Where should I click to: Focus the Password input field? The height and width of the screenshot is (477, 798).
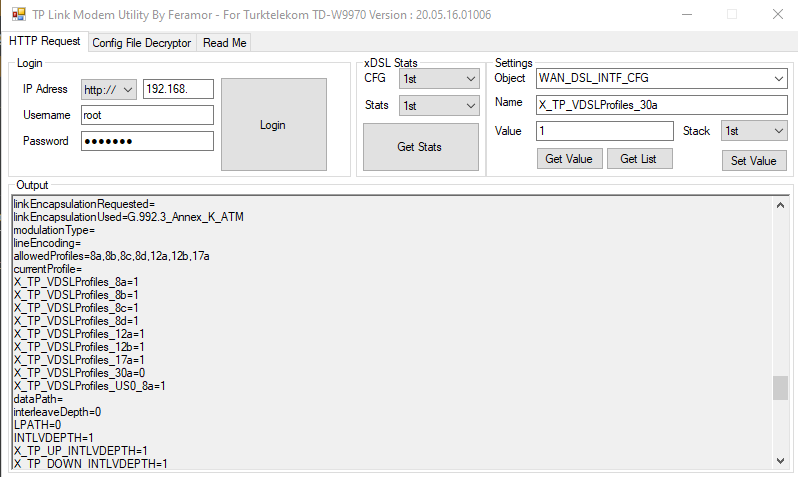[x=147, y=141]
